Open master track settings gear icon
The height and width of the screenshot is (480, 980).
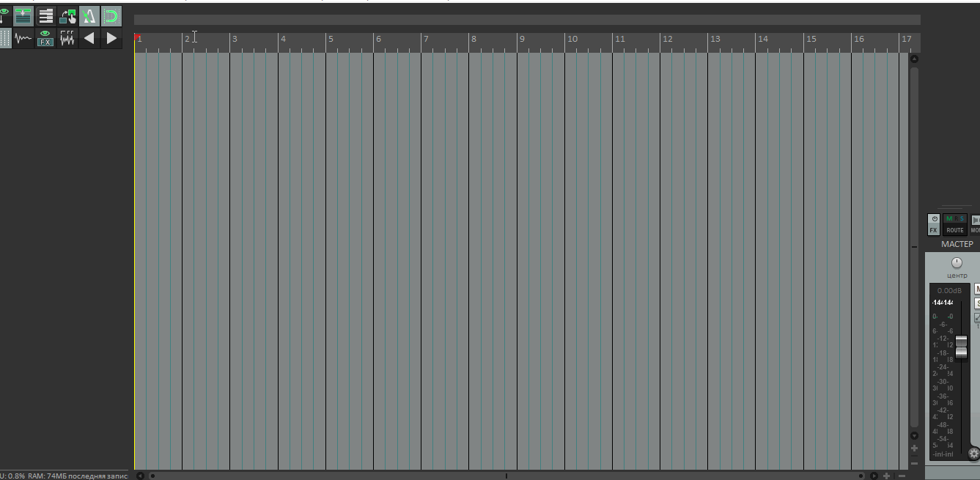[974, 454]
